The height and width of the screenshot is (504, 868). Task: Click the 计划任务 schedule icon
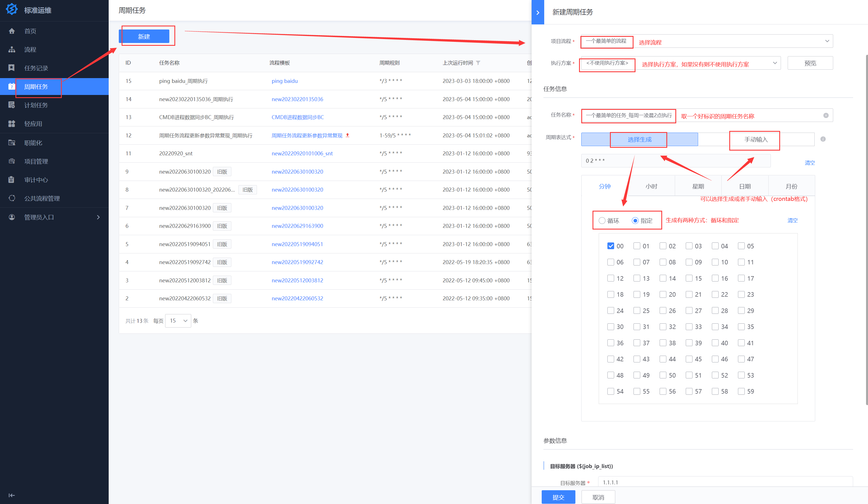point(12,105)
